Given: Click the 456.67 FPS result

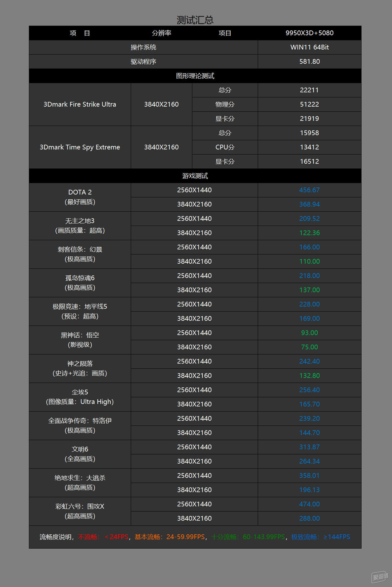Looking at the screenshot, I should pos(309,190).
